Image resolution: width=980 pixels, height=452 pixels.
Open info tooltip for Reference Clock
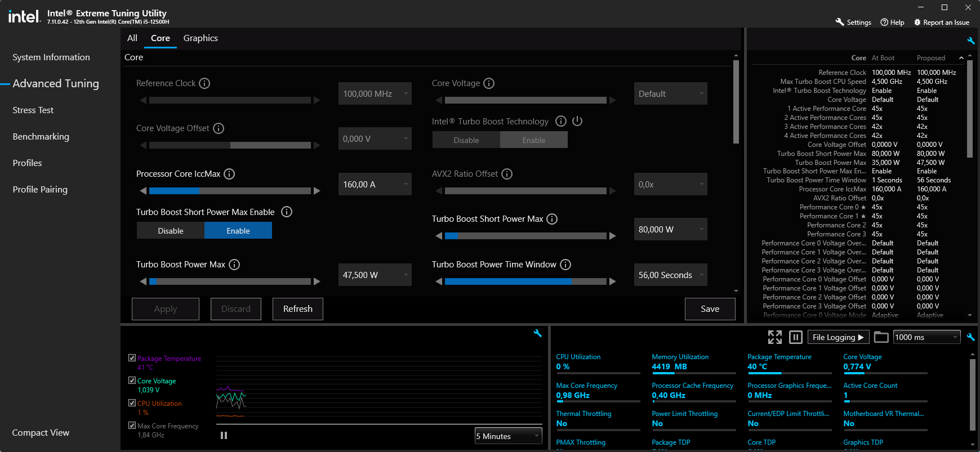pyautogui.click(x=204, y=83)
